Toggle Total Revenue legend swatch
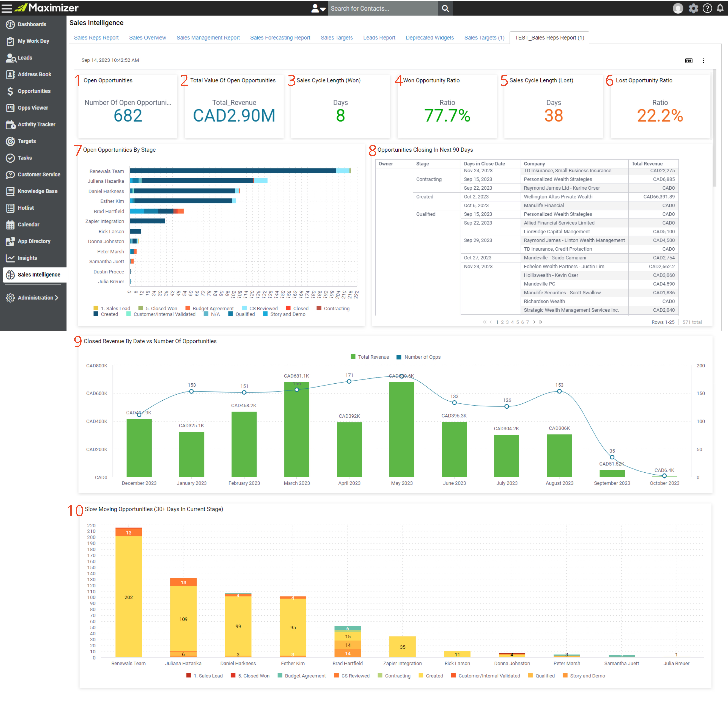Viewport: 728px width, 702px height. click(353, 357)
